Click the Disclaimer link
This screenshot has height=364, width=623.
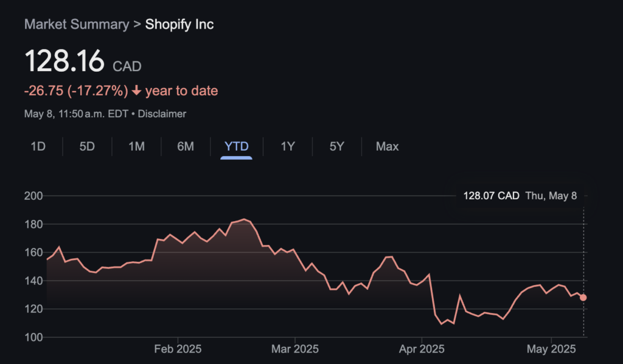(162, 114)
